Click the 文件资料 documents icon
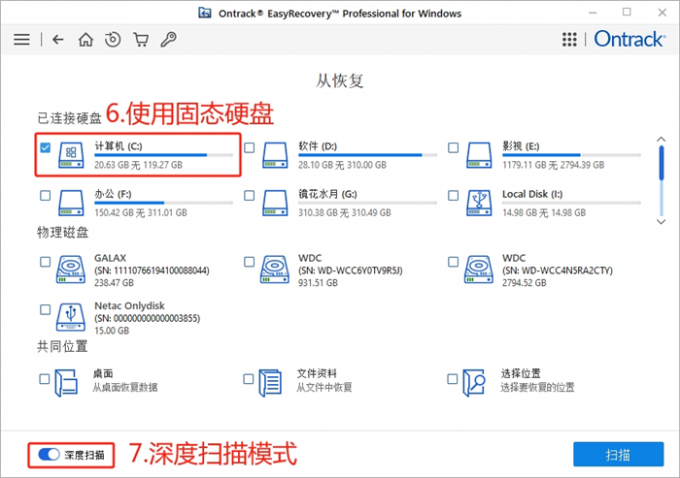680x478 pixels. coord(270,382)
